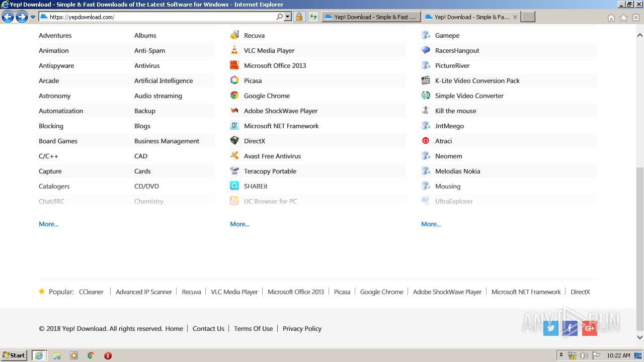Screen dimensions: 644x362
Task: Click the taskbar volume speaker icon
Action: 584,355
